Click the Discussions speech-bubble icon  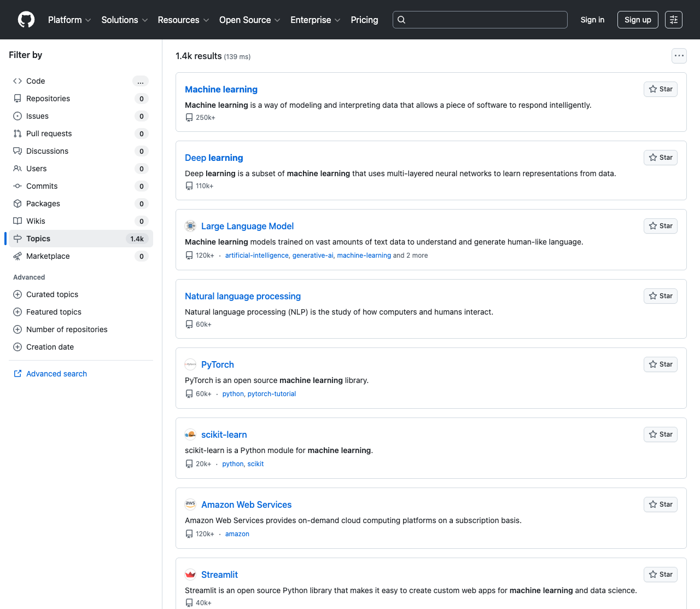coord(17,151)
